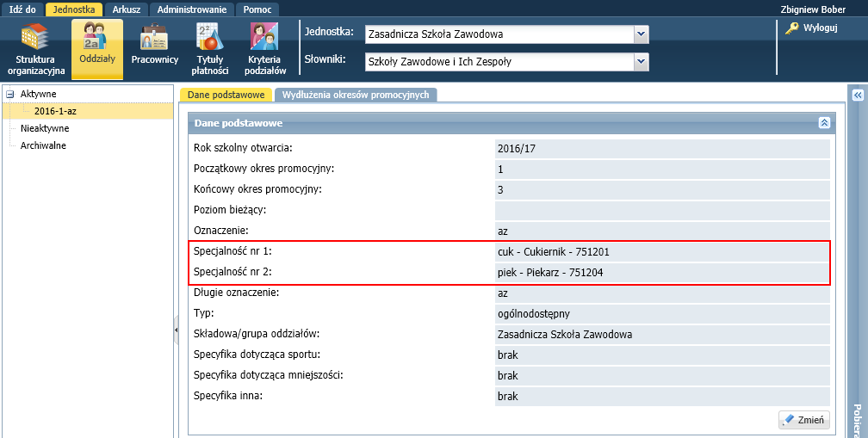Viewport: 868px width, 438px height.
Task: Click Końcowy okres promocyjny value 3
Action: 662,189
